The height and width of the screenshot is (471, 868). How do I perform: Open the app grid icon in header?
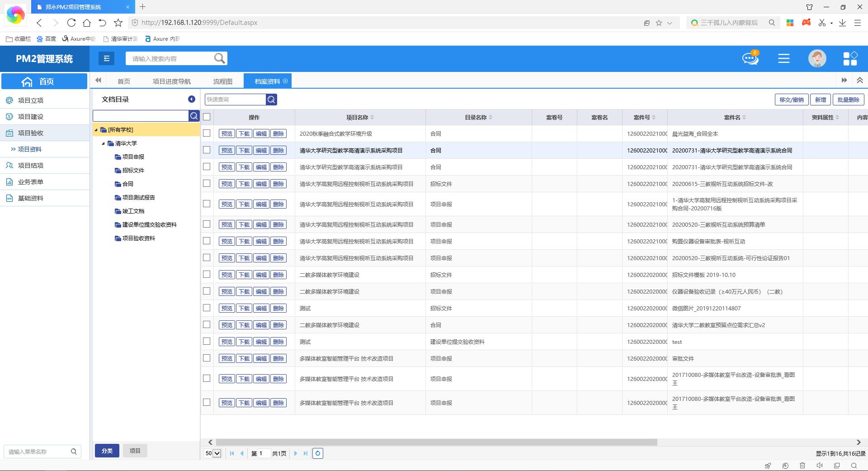[x=850, y=58]
